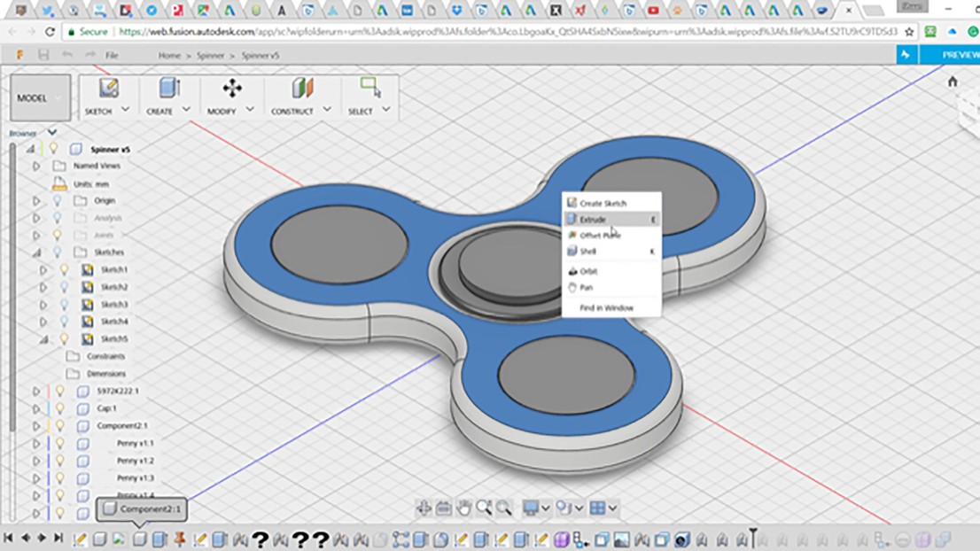Click the timeline play button
This screenshot has height=551, width=980.
pyautogui.click(x=42, y=538)
